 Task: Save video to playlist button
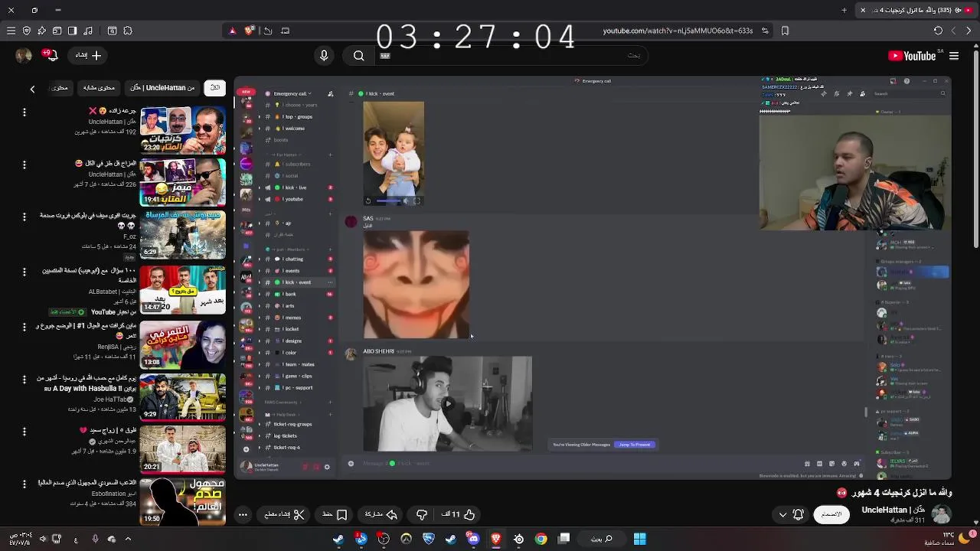tap(335, 515)
